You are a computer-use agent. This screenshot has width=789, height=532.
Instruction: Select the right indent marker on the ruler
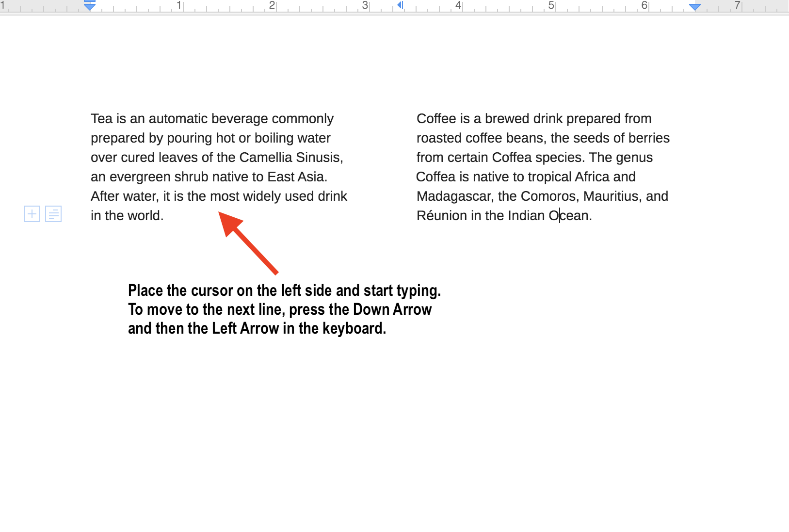click(695, 7)
